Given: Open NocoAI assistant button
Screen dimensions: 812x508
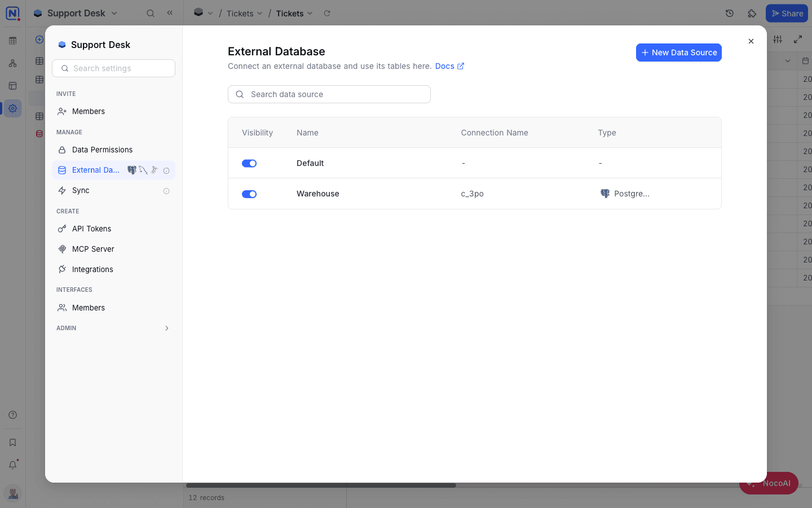Looking at the screenshot, I should (769, 483).
